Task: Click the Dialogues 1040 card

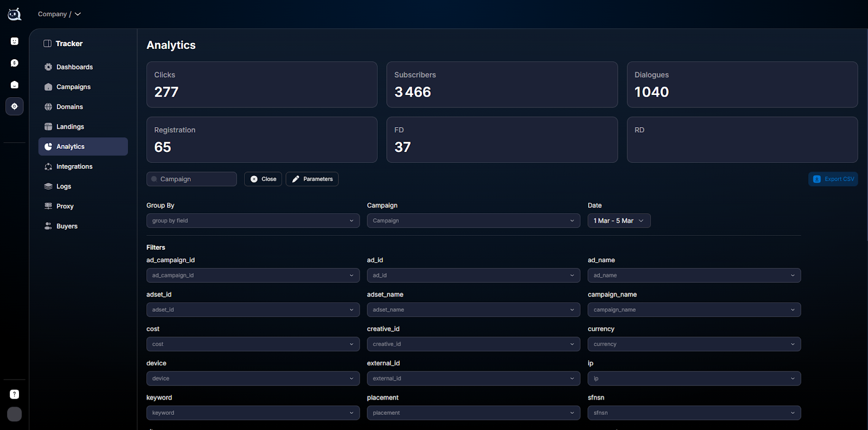Action: coord(742,85)
